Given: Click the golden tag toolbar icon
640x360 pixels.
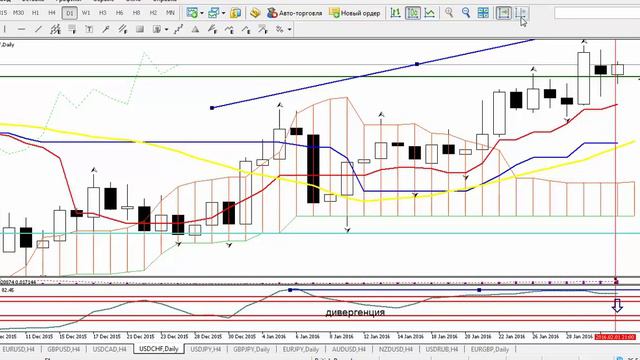Looking at the screenshot, I should point(255,13).
